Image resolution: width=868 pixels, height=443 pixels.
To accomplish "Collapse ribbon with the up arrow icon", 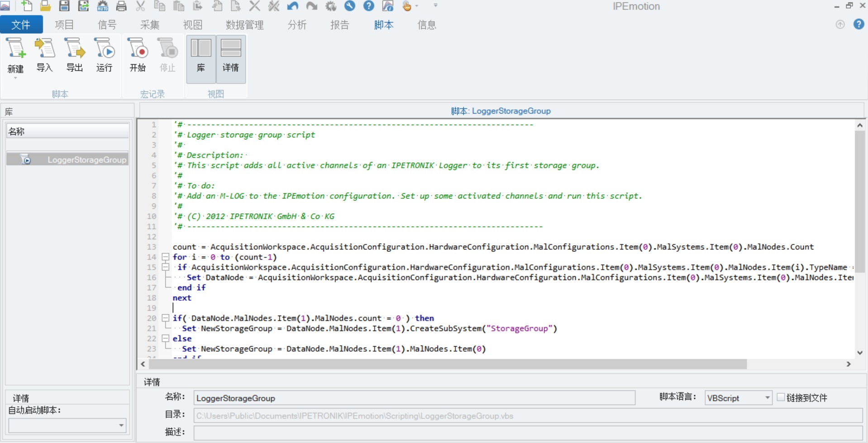I will click(x=840, y=24).
